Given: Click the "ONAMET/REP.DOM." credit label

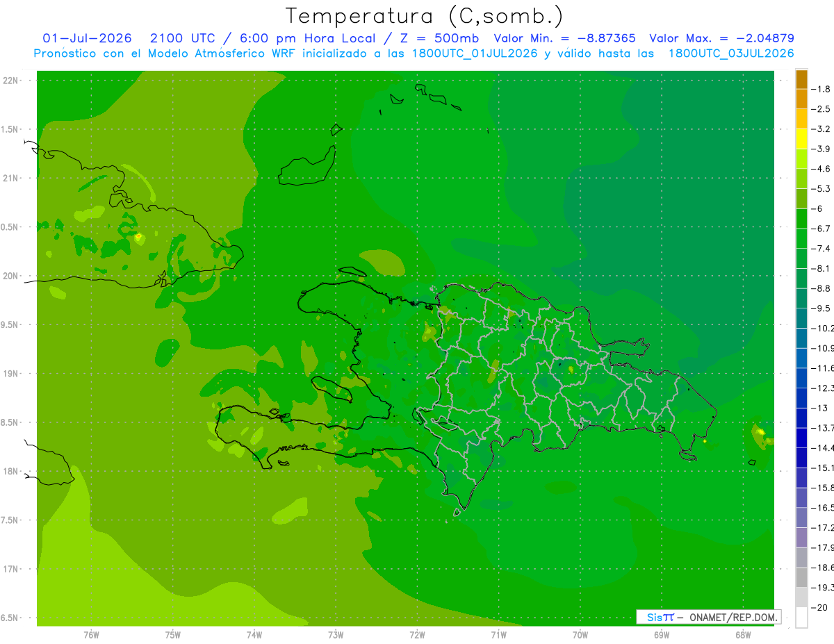Looking at the screenshot, I should pyautogui.click(x=733, y=617).
